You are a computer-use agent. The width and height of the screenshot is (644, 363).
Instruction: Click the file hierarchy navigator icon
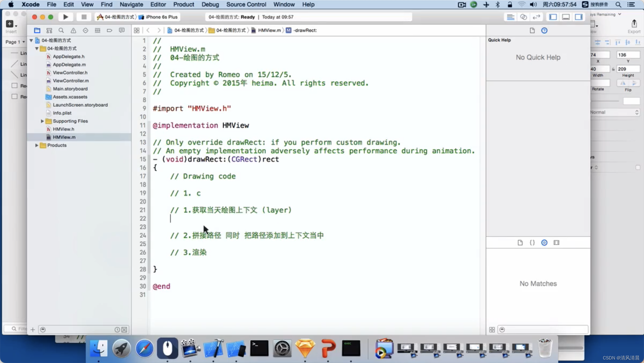tap(38, 30)
